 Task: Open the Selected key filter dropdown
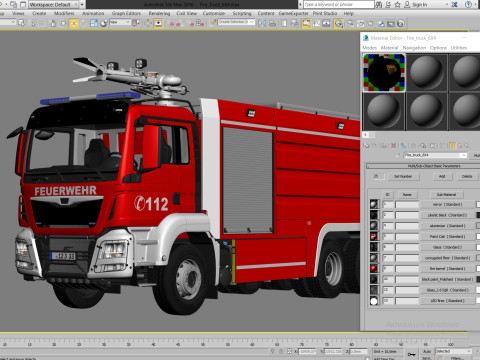(454, 351)
